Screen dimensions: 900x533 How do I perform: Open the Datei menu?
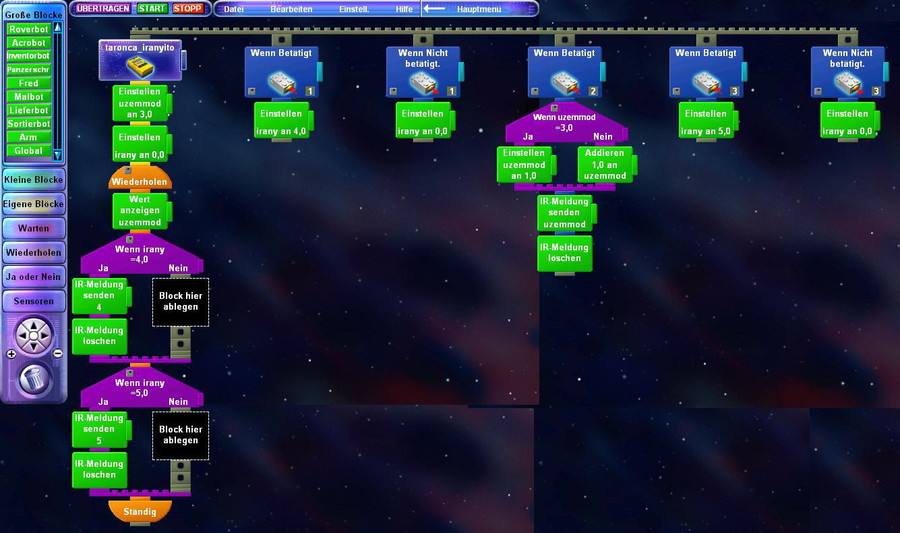pyautogui.click(x=234, y=9)
